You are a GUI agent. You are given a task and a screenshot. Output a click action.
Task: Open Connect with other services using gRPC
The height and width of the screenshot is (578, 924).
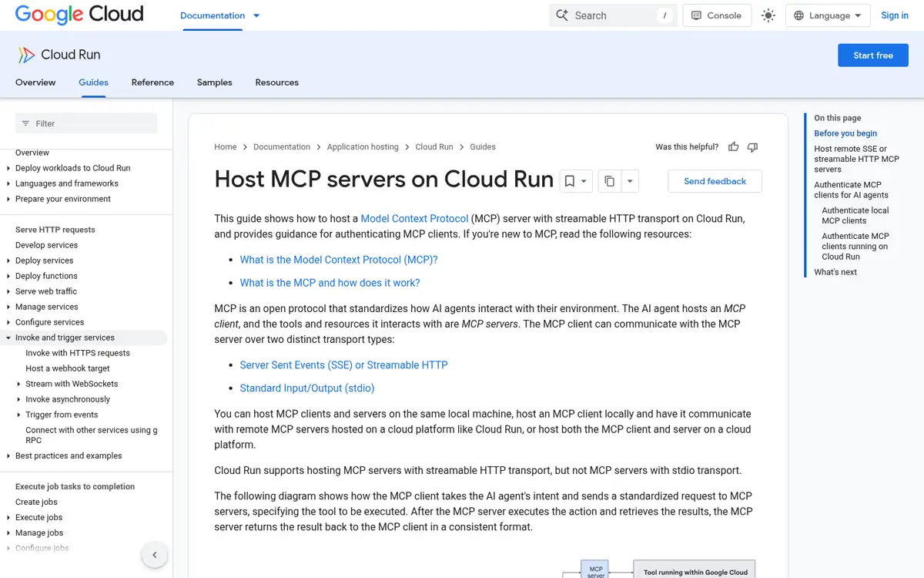(92, 435)
